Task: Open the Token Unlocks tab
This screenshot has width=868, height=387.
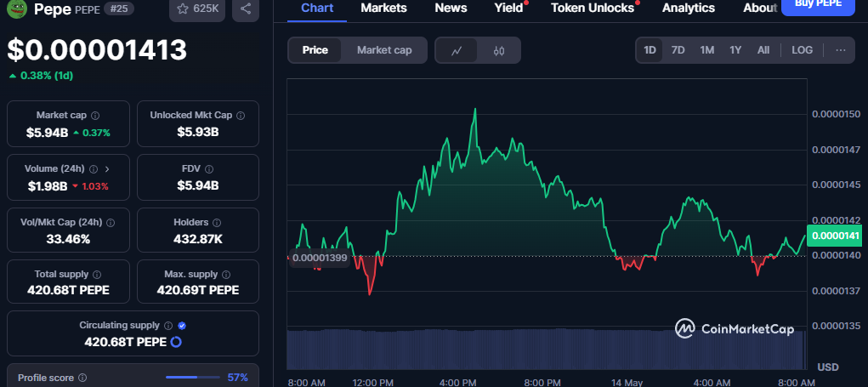Action: [593, 9]
